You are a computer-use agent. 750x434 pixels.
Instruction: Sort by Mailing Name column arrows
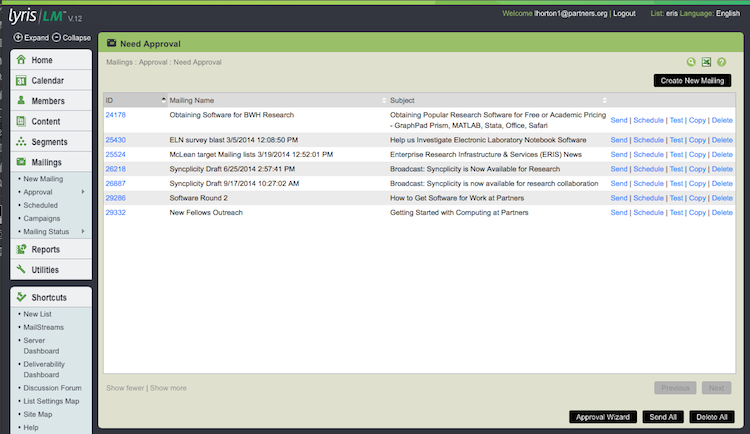pyautogui.click(x=384, y=100)
